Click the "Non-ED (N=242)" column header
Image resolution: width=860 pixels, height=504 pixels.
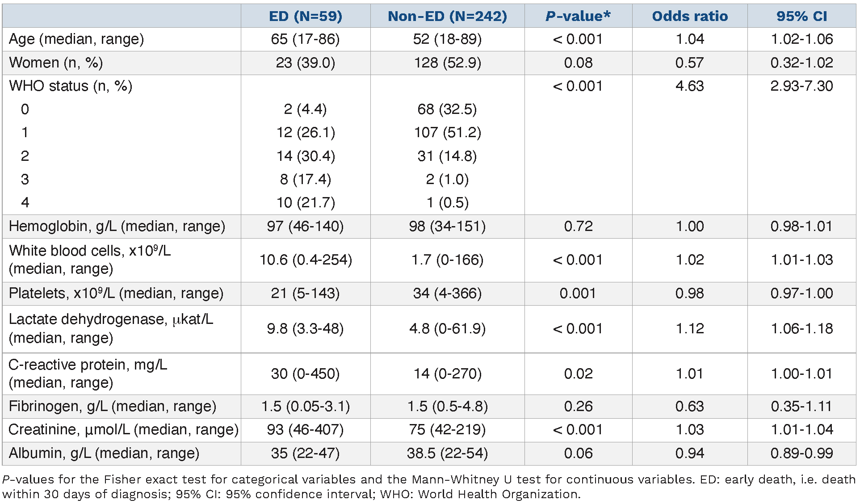(x=447, y=16)
